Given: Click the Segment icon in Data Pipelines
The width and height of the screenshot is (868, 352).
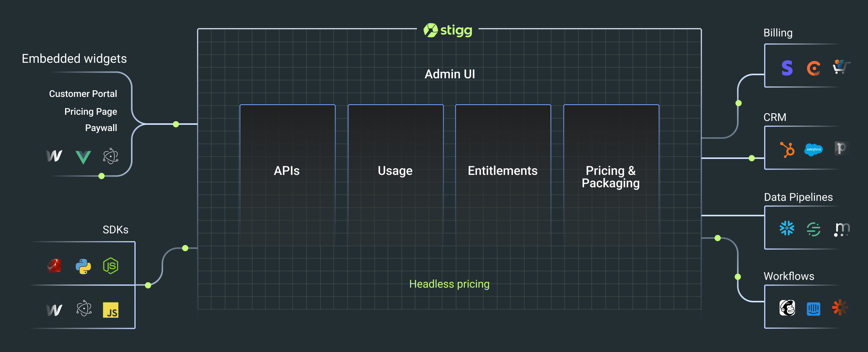Looking at the screenshot, I should tap(813, 229).
